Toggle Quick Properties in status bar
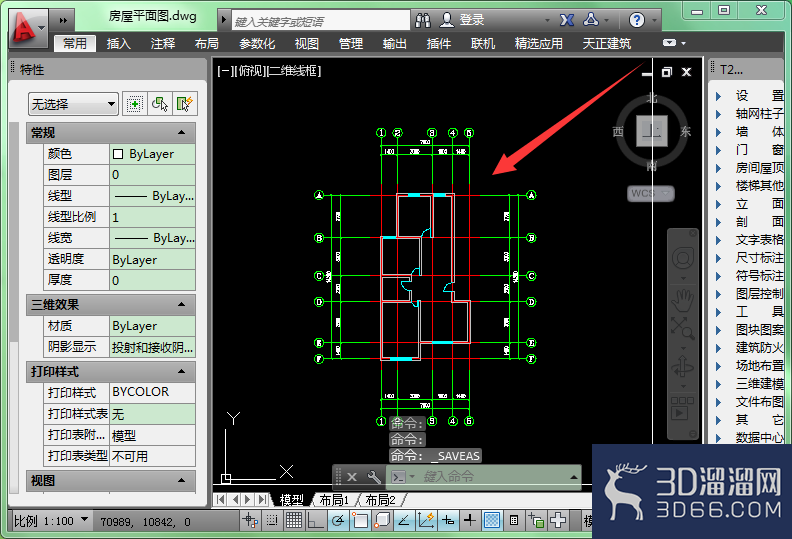Image resolution: width=792 pixels, height=539 pixels. click(514, 520)
